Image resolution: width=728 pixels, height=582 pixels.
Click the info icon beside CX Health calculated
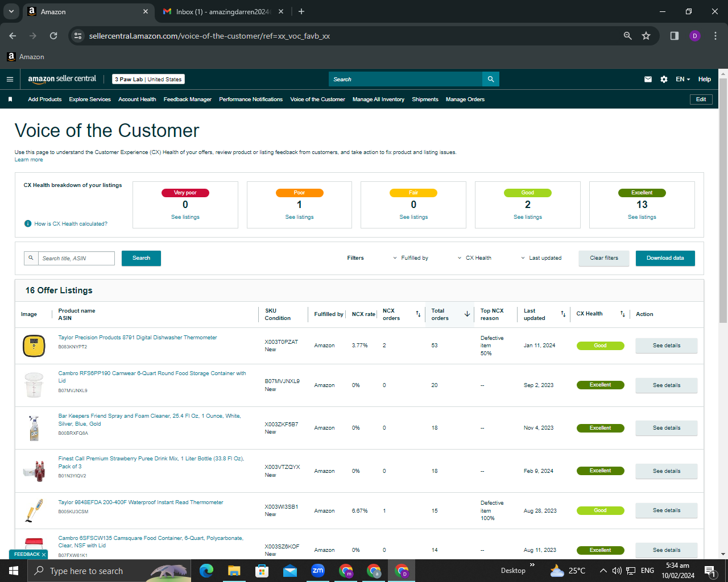[28, 223]
